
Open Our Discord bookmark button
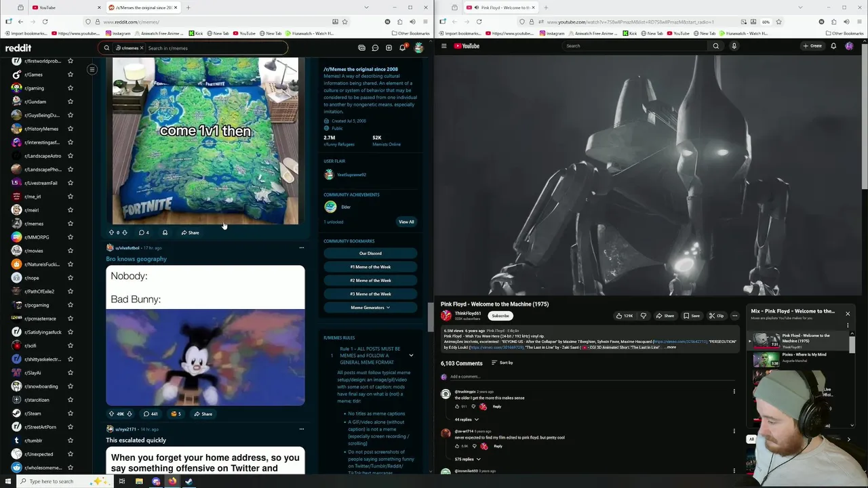click(370, 253)
